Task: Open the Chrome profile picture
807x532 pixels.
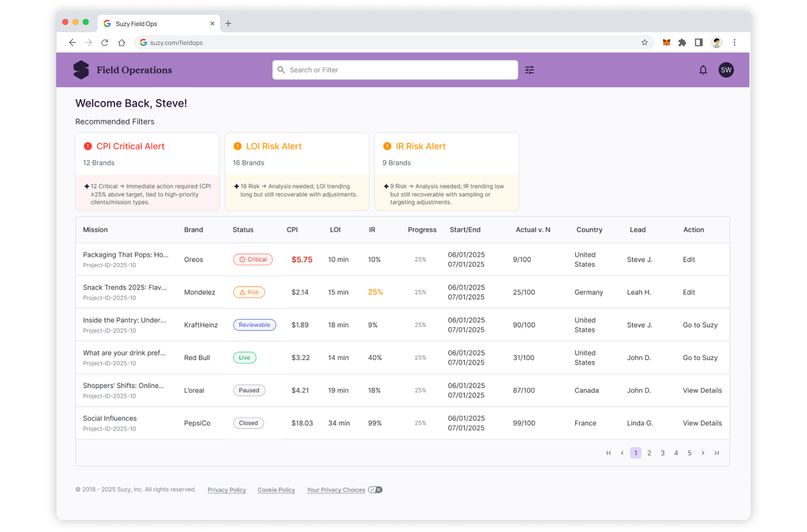Action: click(x=716, y=42)
